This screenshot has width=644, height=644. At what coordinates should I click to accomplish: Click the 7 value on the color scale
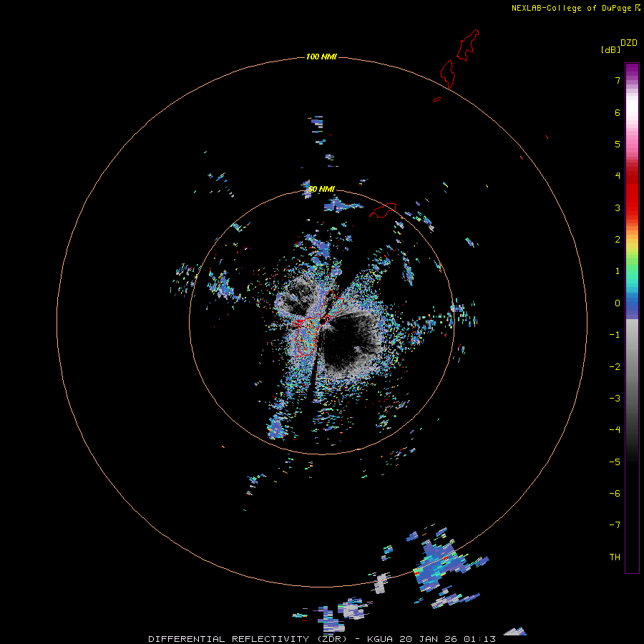point(618,80)
